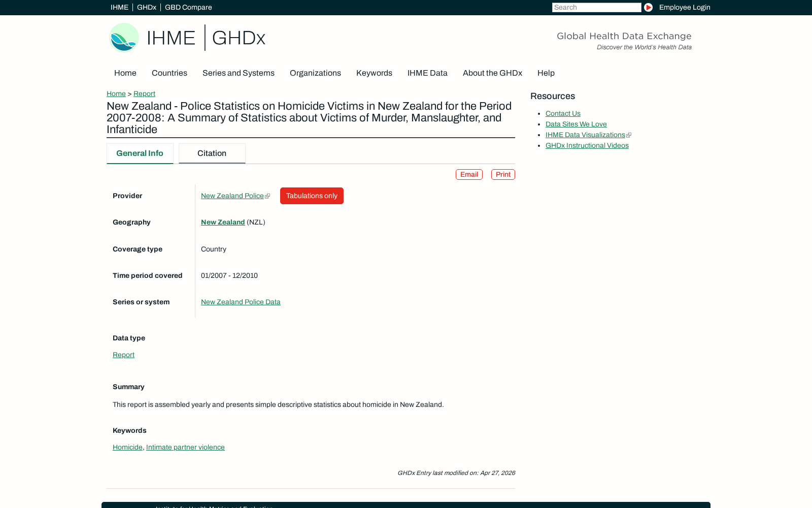Click the red search submit arrow icon
The width and height of the screenshot is (812, 508).
click(648, 7)
